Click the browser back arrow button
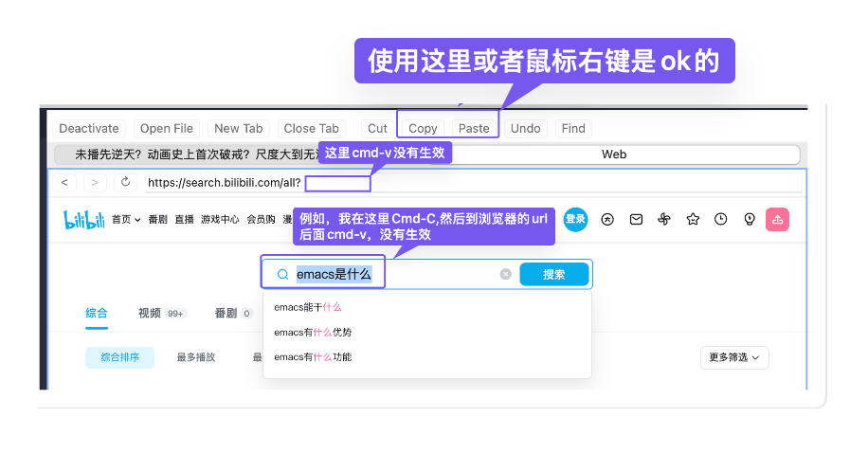 (x=65, y=182)
